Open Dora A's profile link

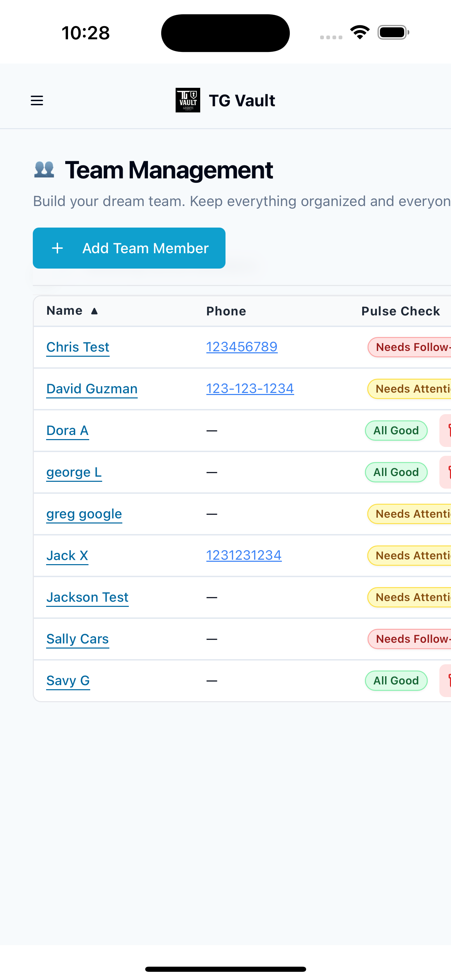tap(68, 431)
